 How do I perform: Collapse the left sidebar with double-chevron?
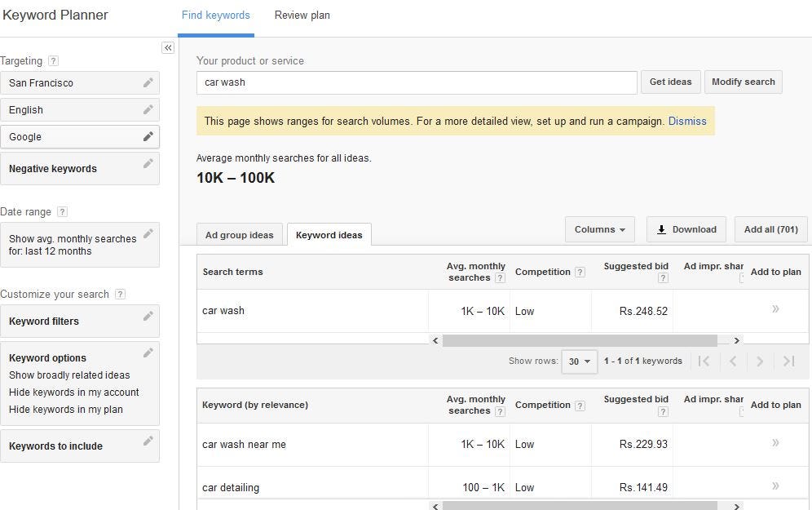click(168, 48)
